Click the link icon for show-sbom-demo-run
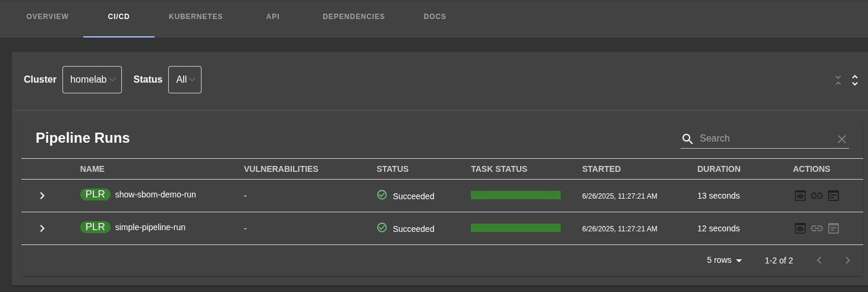868x292 pixels. pos(817,196)
